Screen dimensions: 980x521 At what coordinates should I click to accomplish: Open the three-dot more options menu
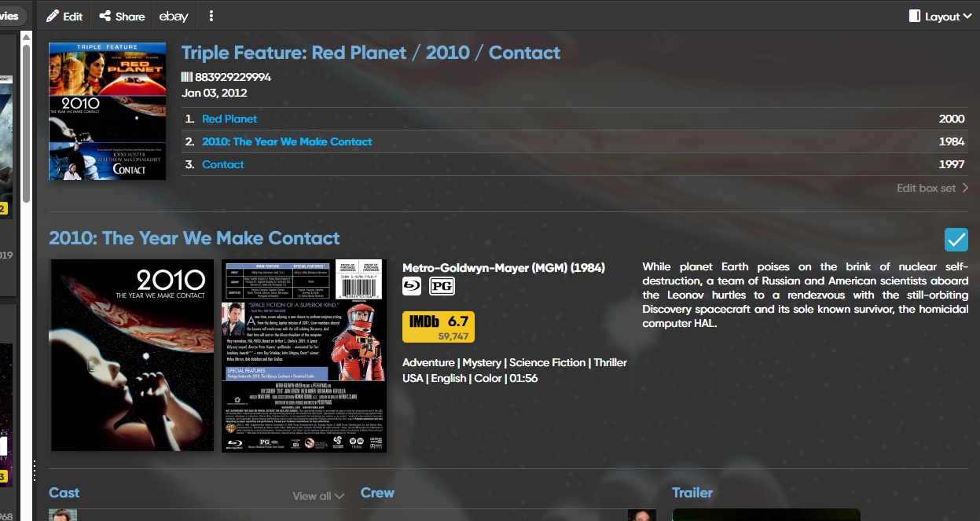tap(211, 17)
